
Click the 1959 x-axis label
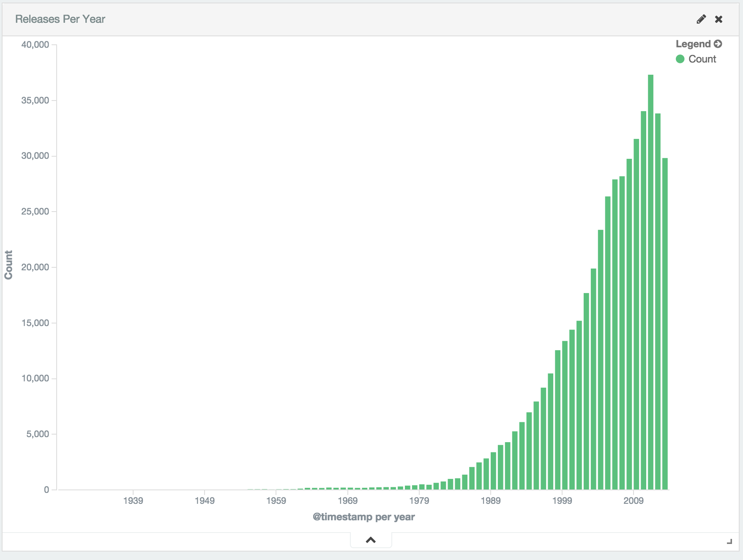tap(276, 500)
